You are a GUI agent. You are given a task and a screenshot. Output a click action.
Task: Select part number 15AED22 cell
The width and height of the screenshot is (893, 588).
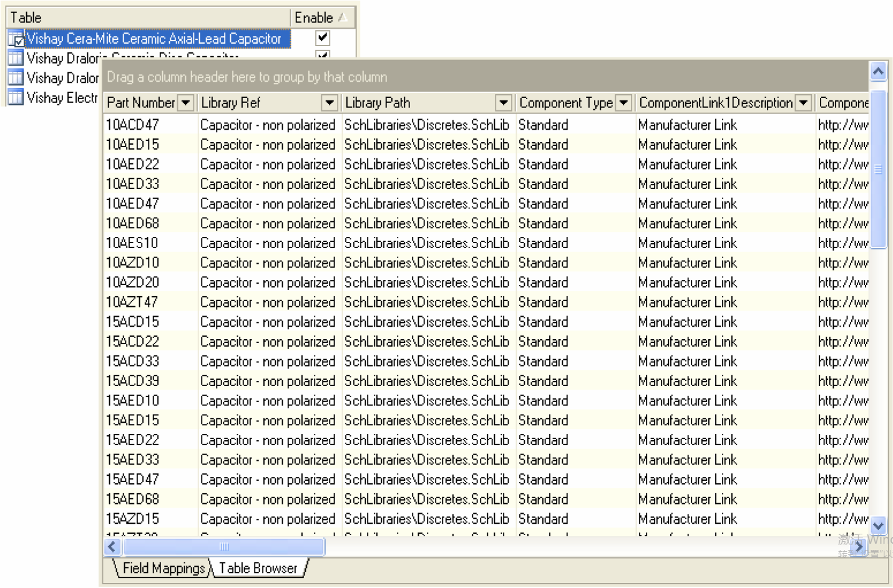pyautogui.click(x=150, y=440)
